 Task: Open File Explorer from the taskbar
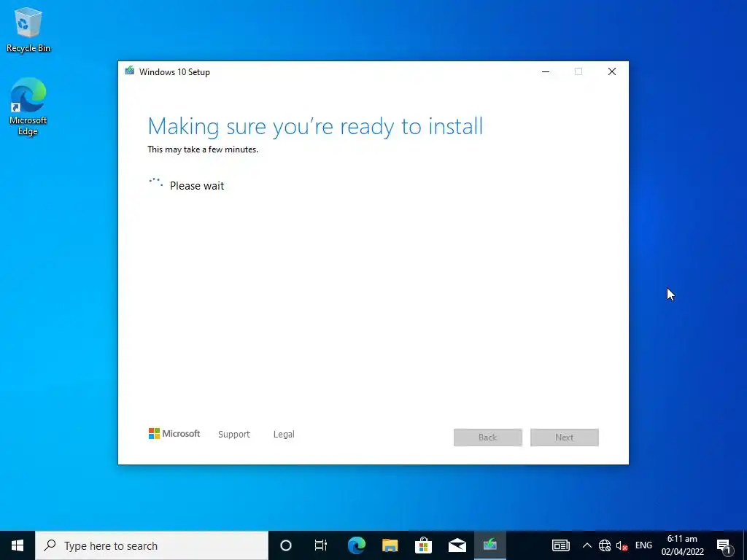tap(390, 545)
